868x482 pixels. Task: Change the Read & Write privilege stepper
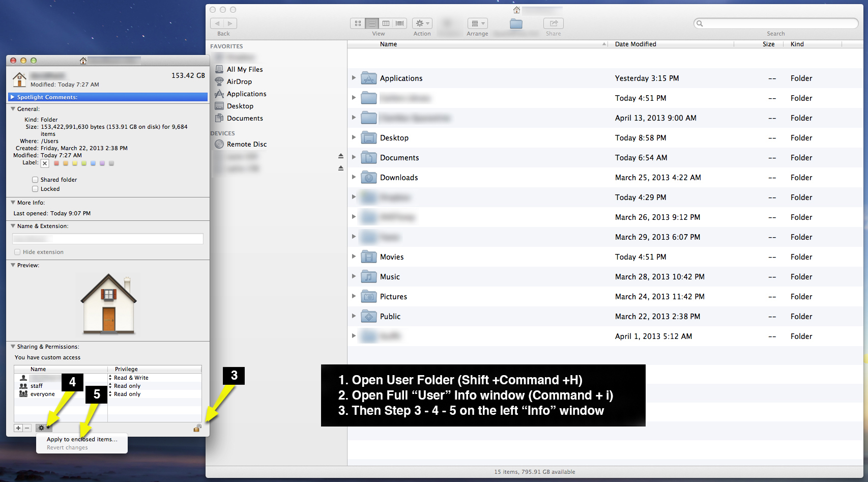pos(110,378)
